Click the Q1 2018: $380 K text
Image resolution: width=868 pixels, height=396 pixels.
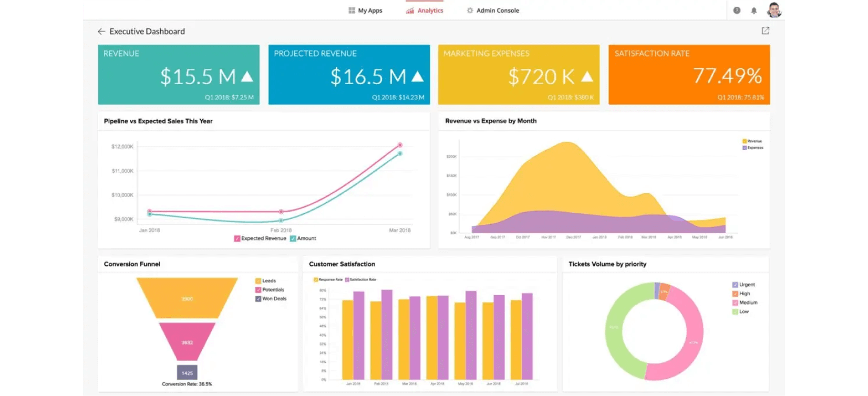[x=571, y=97]
